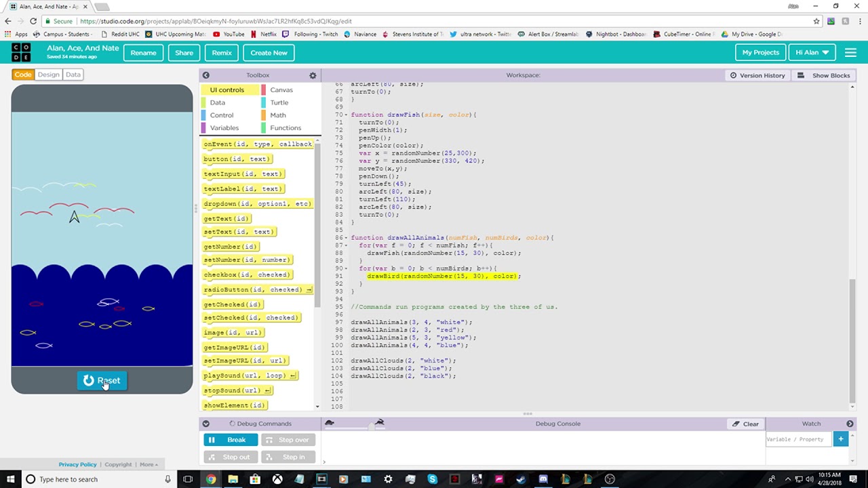The width and height of the screenshot is (868, 488).
Task: Select the Turtle toolbox category
Action: [279, 102]
